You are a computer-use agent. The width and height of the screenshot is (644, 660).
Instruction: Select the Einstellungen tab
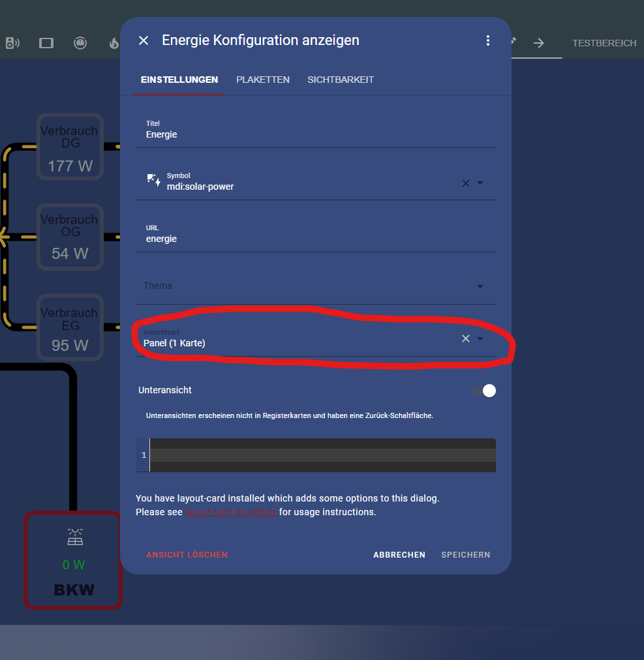pyautogui.click(x=179, y=80)
